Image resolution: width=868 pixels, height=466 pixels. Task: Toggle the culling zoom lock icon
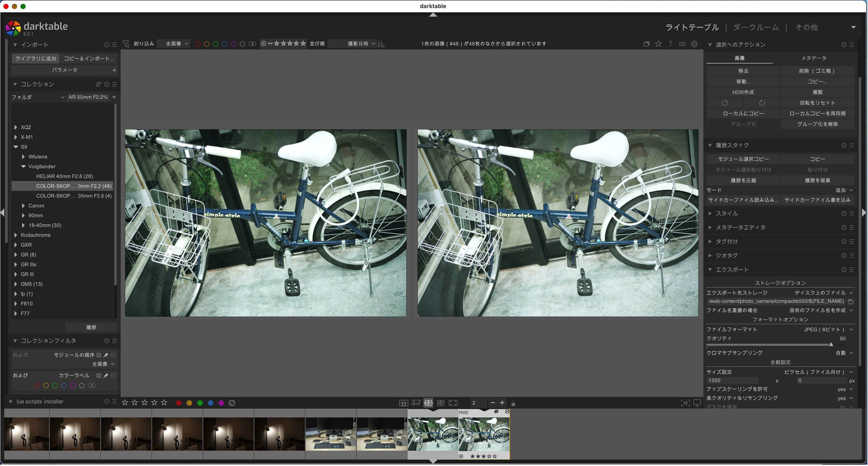514,404
